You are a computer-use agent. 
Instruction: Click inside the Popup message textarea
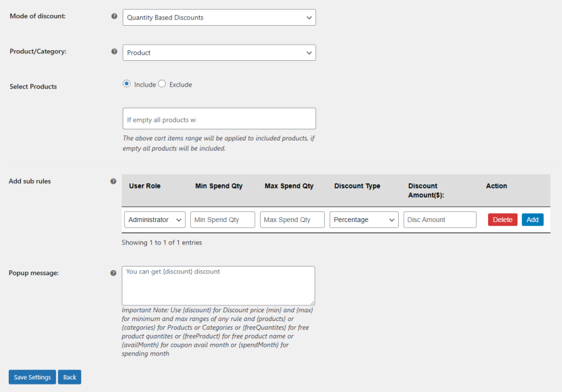click(x=219, y=286)
